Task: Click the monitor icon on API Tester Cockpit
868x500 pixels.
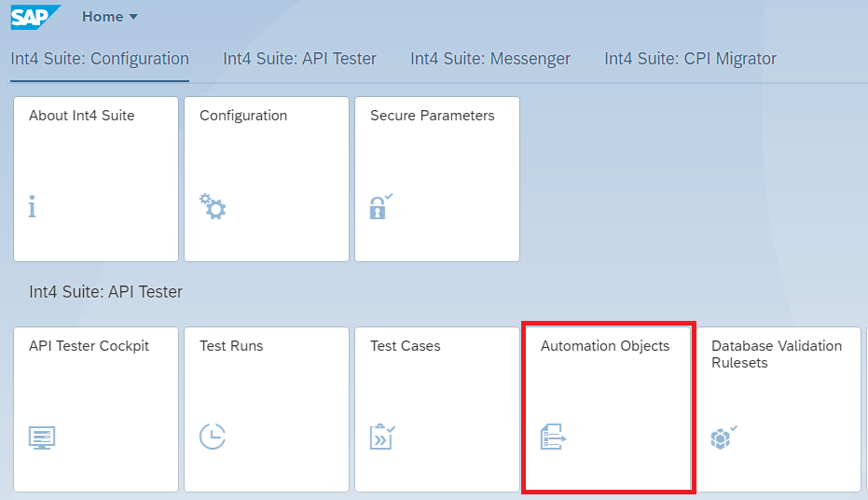Action: tap(42, 437)
